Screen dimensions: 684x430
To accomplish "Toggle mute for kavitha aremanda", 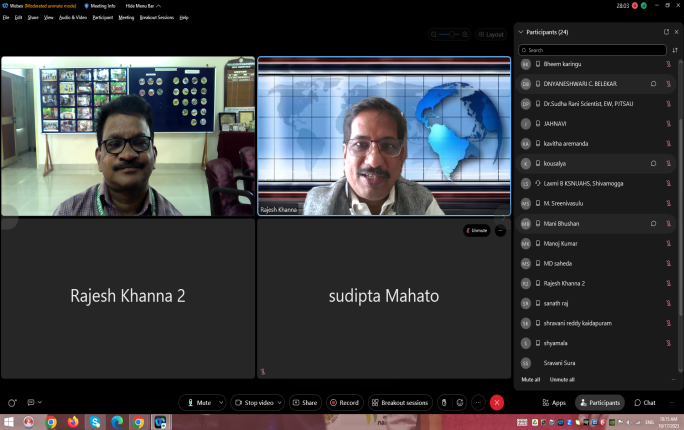I will click(x=668, y=143).
